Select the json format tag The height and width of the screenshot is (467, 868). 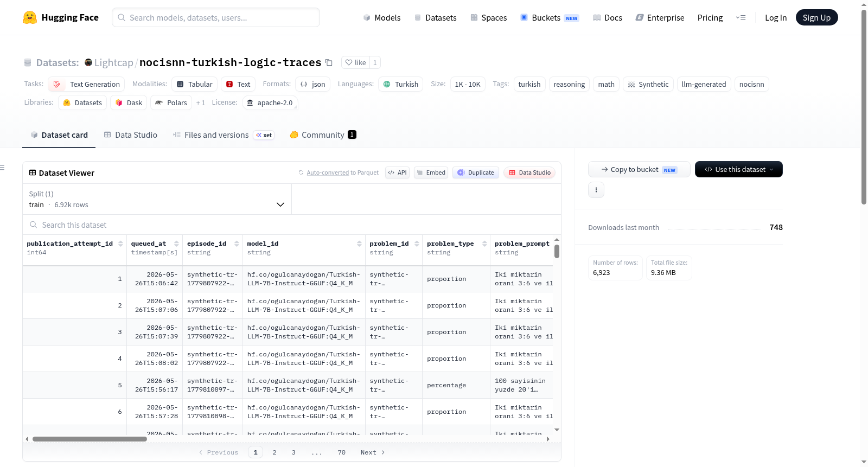pyautogui.click(x=313, y=84)
